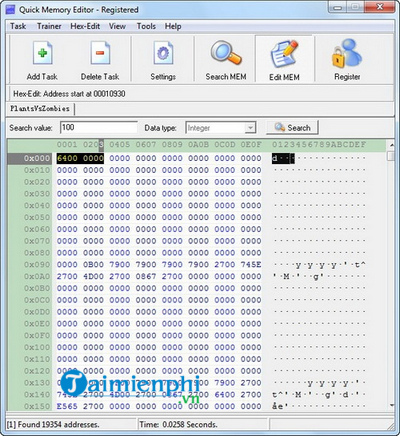Click the 4D00 value in row 0x0A0
Viewport: 400px width, 436px height.
coord(93,276)
